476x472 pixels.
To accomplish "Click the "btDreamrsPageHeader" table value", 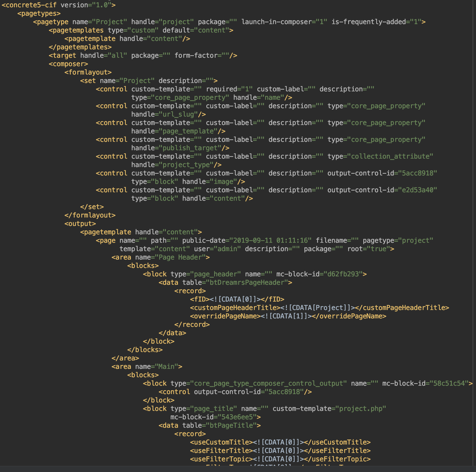I will click(249, 283).
